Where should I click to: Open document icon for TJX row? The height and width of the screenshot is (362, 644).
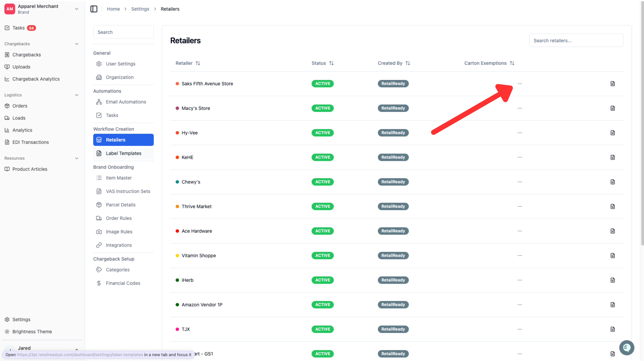(x=613, y=329)
